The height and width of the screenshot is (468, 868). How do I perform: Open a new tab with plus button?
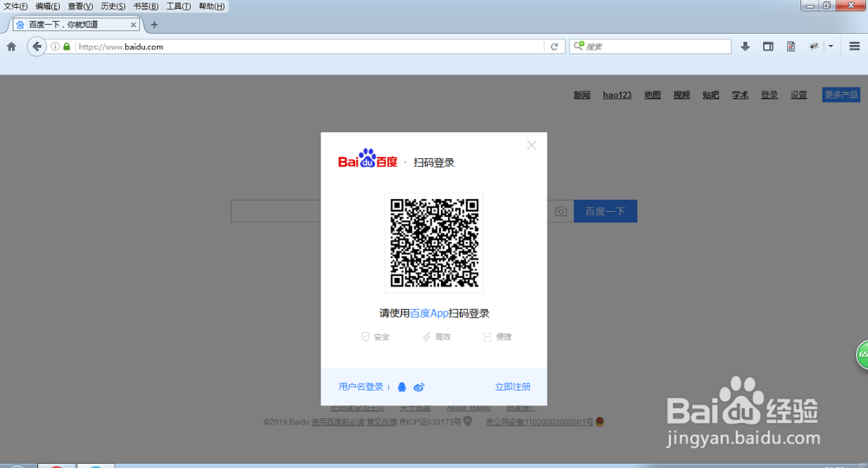pos(155,24)
